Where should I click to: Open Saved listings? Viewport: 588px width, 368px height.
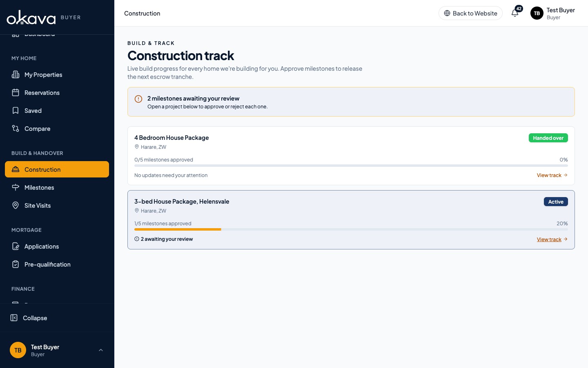coord(57,110)
